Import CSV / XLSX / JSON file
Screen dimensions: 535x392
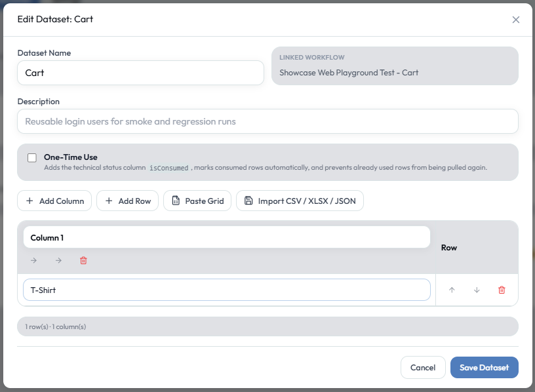point(300,201)
